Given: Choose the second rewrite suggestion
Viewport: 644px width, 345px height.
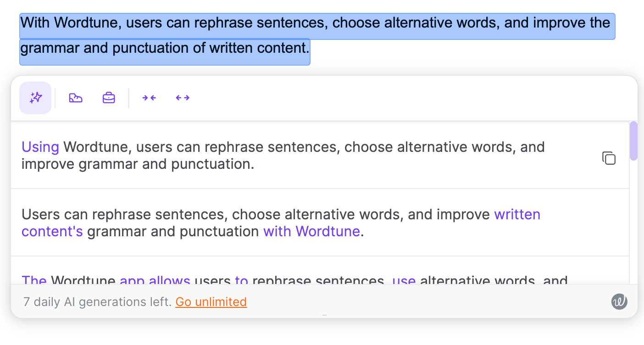Looking at the screenshot, I should [275, 223].
